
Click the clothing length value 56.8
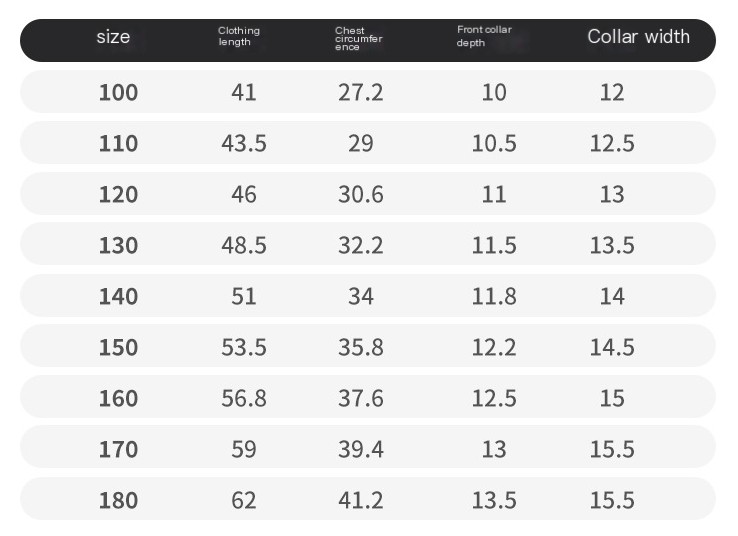pyautogui.click(x=244, y=398)
